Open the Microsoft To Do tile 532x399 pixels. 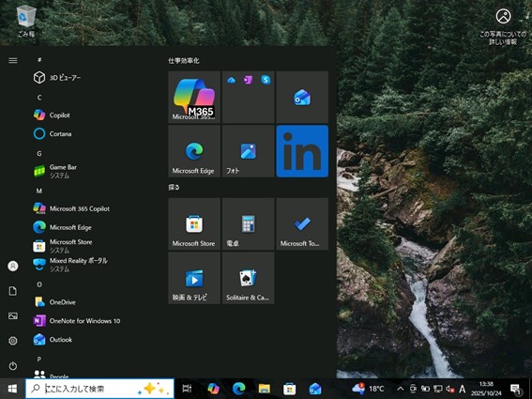coord(302,224)
